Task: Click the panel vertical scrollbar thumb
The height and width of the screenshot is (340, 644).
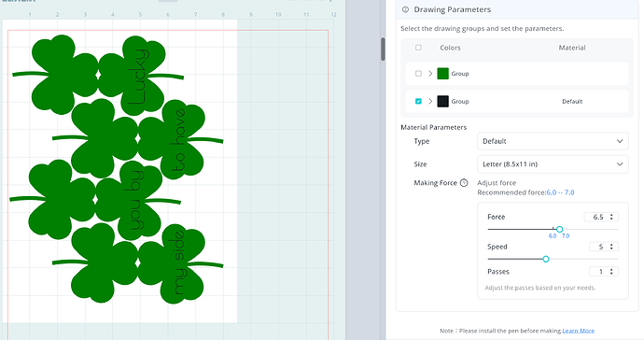Action: (383, 49)
